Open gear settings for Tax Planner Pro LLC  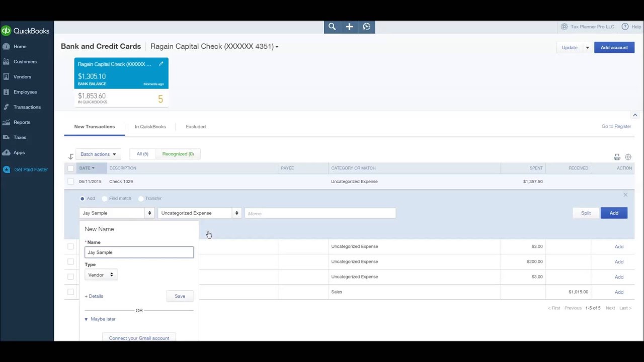(x=564, y=27)
